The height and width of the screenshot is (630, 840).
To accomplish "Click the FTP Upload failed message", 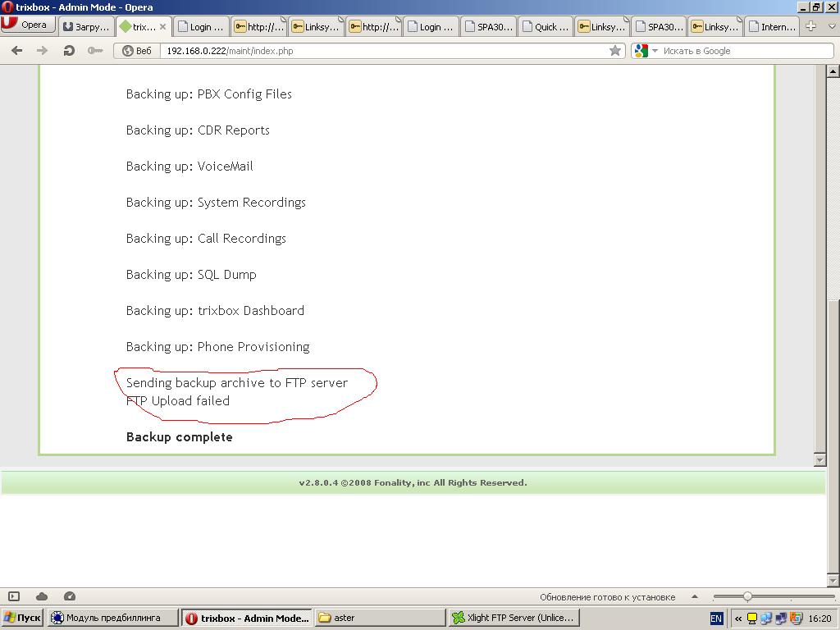I will [178, 400].
